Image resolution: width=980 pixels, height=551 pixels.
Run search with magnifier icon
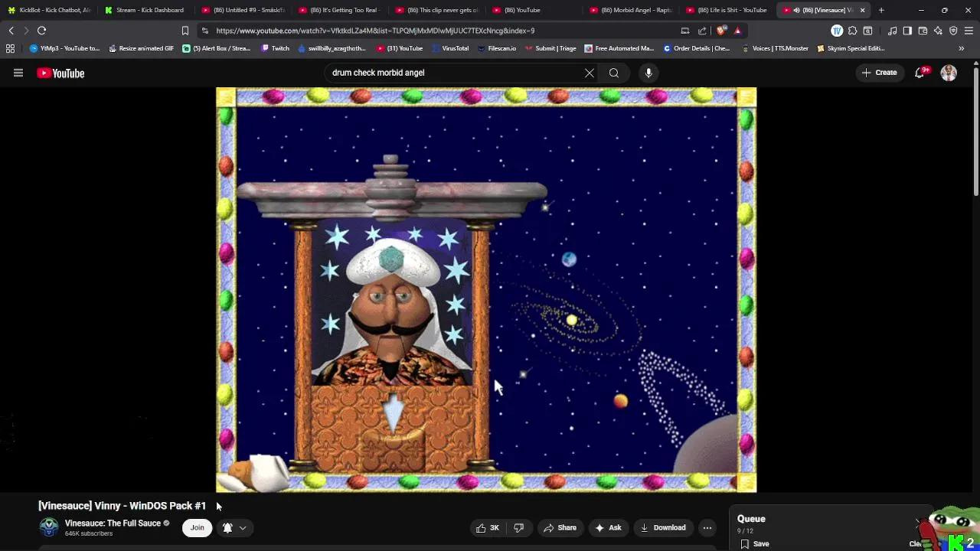click(614, 73)
